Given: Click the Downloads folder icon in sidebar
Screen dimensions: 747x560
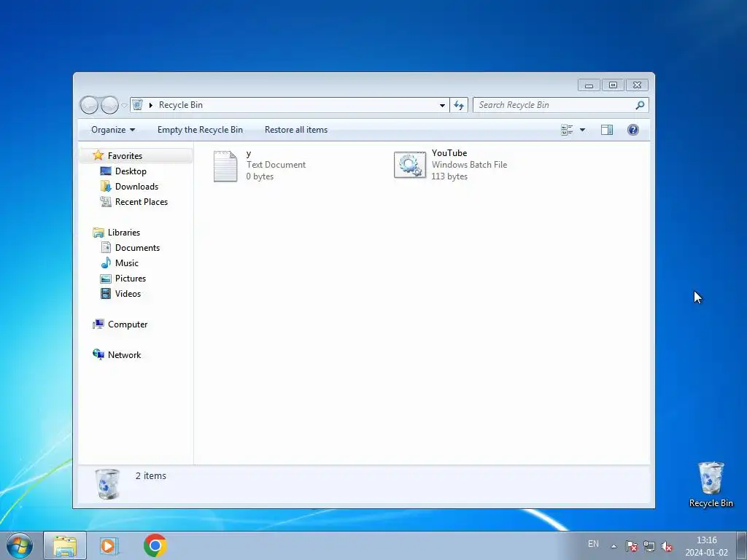Looking at the screenshot, I should (x=106, y=186).
